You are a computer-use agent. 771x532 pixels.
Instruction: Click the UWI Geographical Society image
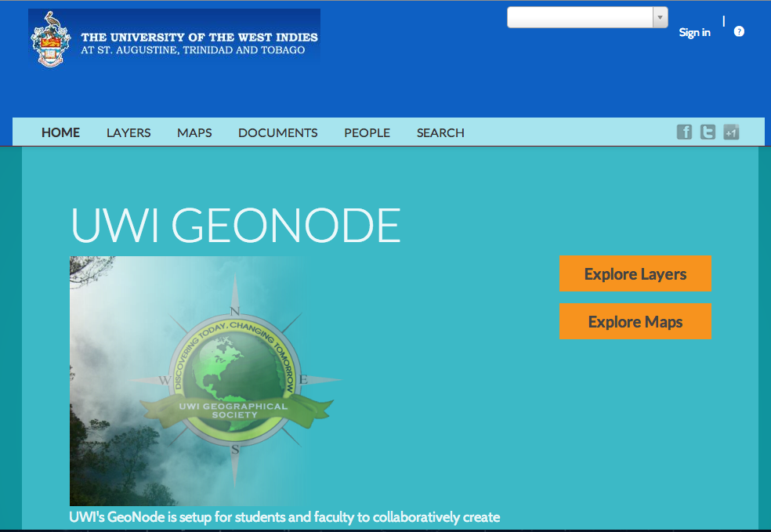(205, 381)
